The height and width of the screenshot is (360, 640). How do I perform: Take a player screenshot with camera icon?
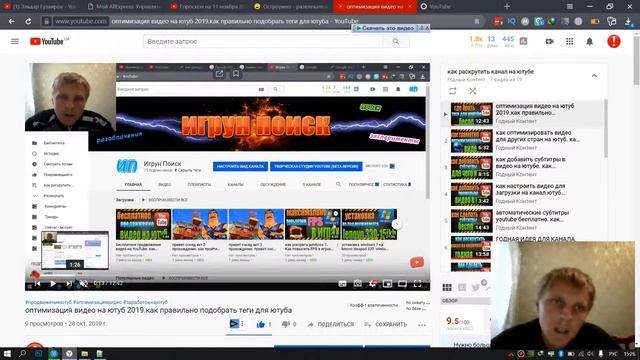point(358,283)
